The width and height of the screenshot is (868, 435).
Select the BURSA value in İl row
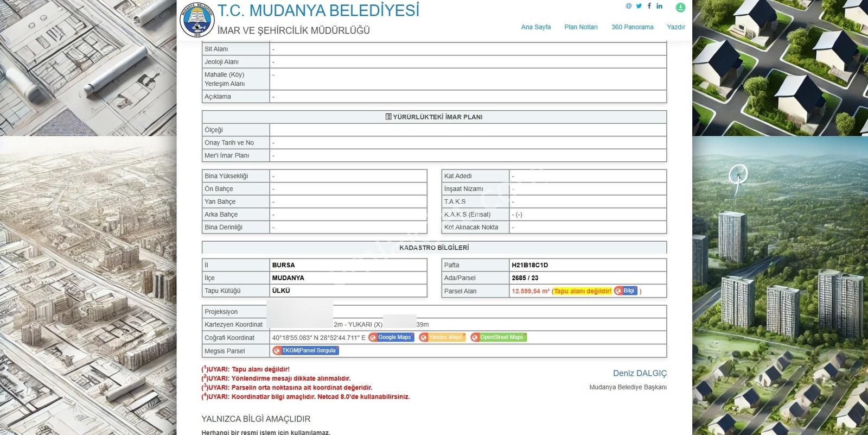click(283, 266)
